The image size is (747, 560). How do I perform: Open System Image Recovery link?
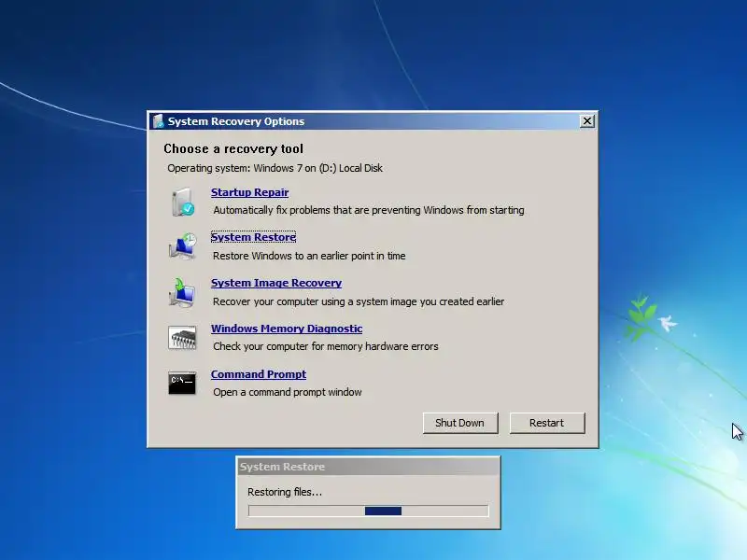pos(276,283)
